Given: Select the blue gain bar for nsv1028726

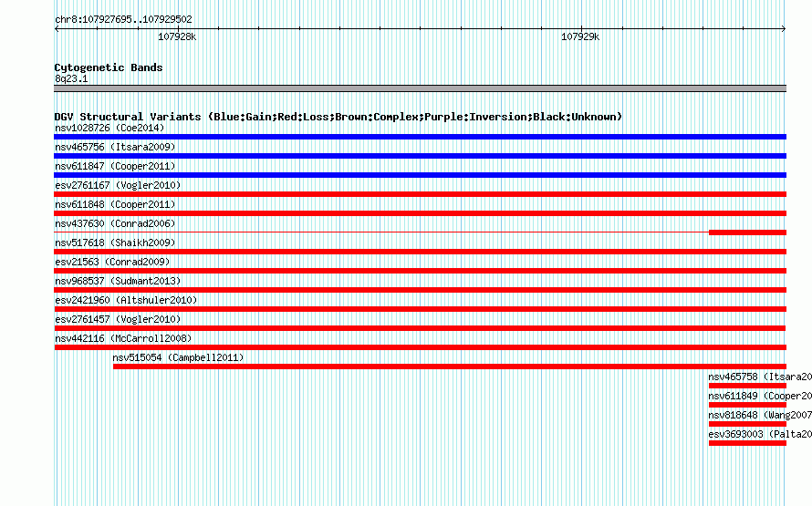Looking at the screenshot, I should pyautogui.click(x=420, y=137).
